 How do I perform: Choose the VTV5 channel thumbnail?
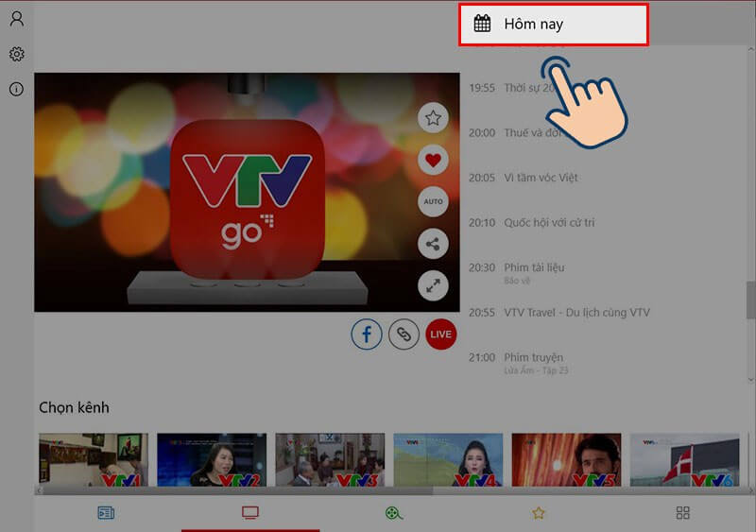(x=566, y=459)
